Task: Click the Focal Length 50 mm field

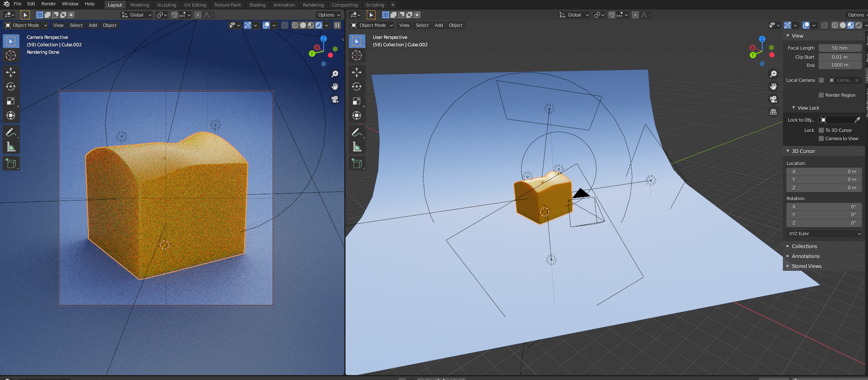Action: [x=839, y=48]
